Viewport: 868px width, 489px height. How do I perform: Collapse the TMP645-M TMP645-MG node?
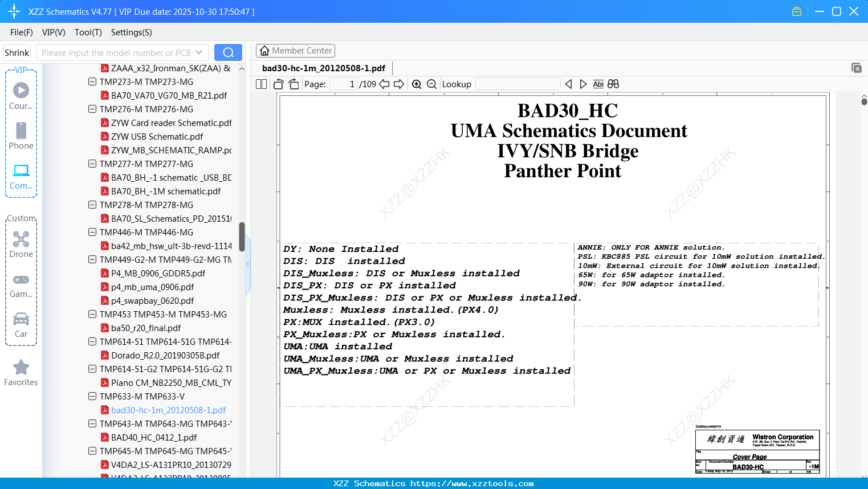(x=92, y=451)
